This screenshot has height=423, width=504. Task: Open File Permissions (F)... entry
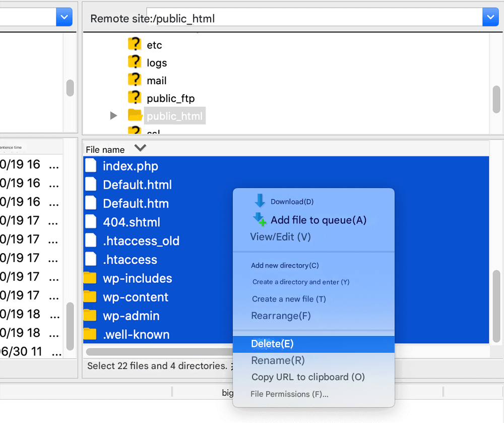[x=289, y=394]
